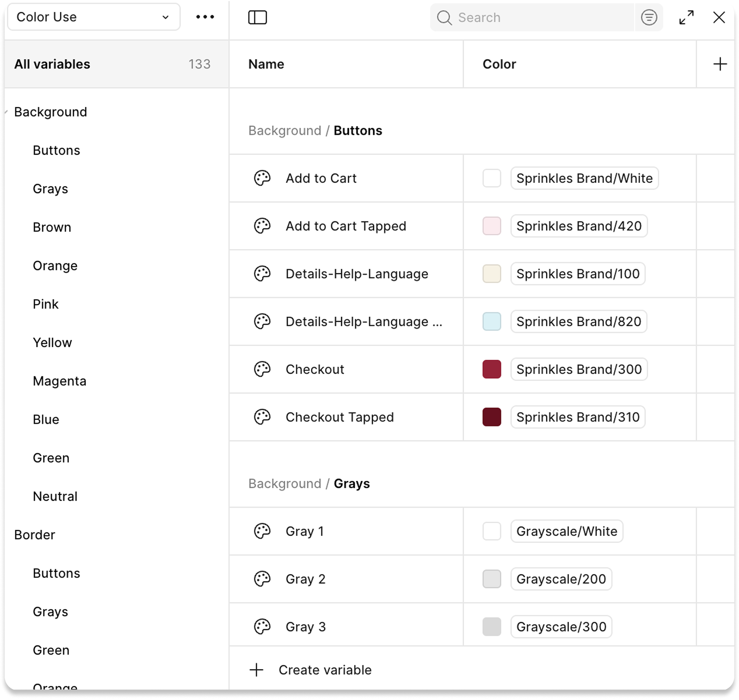Select the Yellow group
This screenshot has width=739, height=700.
coord(52,342)
